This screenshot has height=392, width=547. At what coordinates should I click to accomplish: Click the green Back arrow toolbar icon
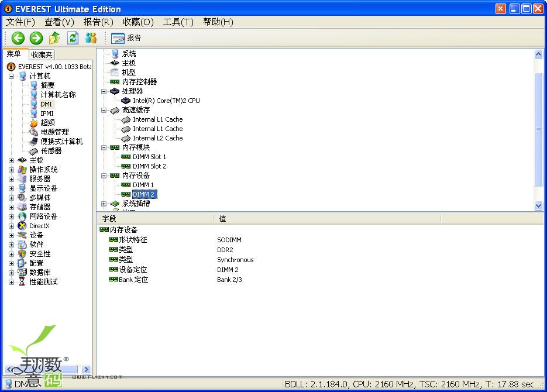click(18, 38)
